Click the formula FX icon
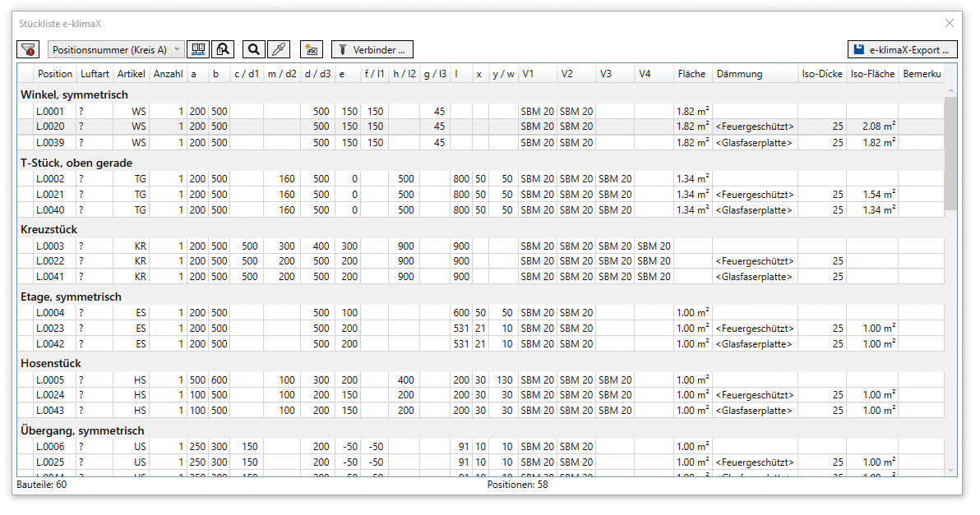This screenshot has height=515, width=980. (x=312, y=50)
